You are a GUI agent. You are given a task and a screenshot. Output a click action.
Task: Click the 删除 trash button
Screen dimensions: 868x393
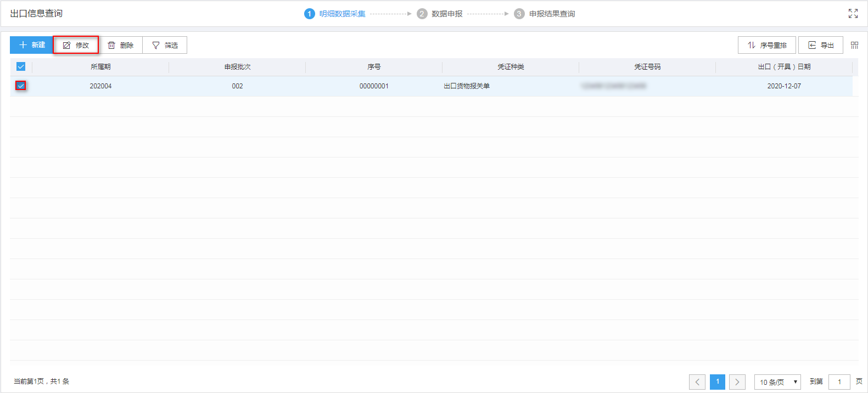(121, 45)
